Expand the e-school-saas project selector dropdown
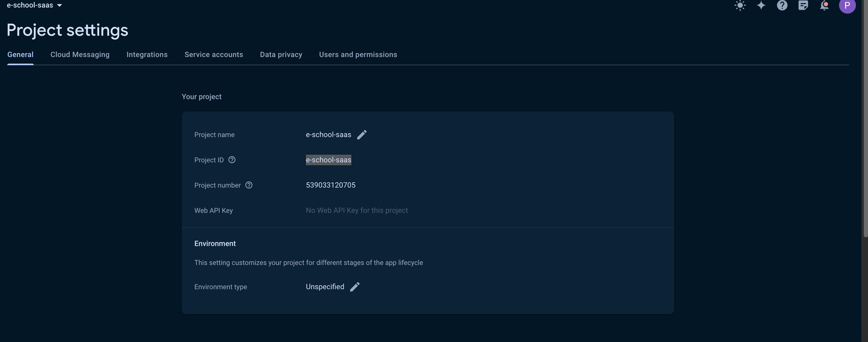Image resolution: width=868 pixels, height=342 pixels. pos(35,5)
